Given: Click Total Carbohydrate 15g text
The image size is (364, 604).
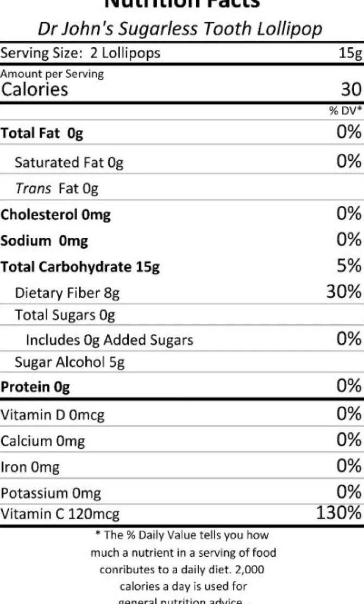Looking at the screenshot, I should click(x=80, y=267).
